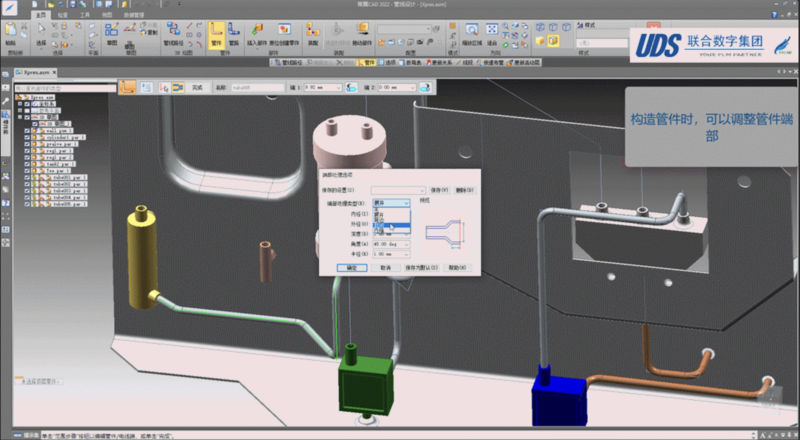Toggle visibility checkbox for Tee.par
Screen dimensions: 800x440
click(x=27, y=171)
